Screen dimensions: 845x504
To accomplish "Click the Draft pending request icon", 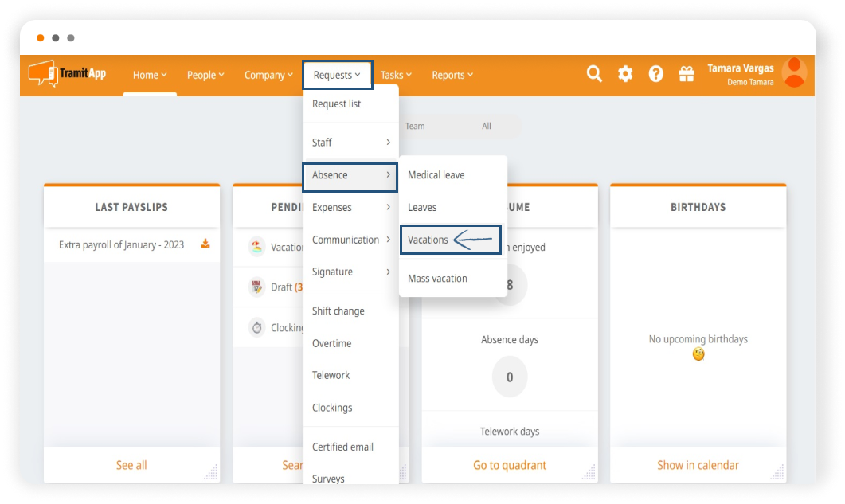I will [x=256, y=287].
